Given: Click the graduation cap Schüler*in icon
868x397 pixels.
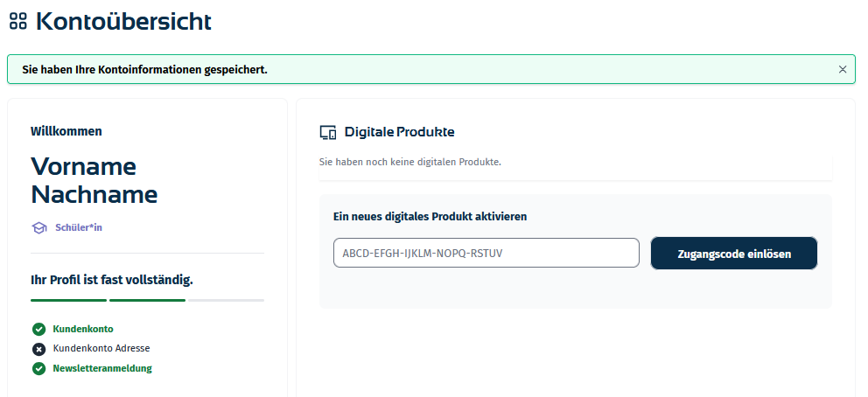Looking at the screenshot, I should click(x=38, y=228).
